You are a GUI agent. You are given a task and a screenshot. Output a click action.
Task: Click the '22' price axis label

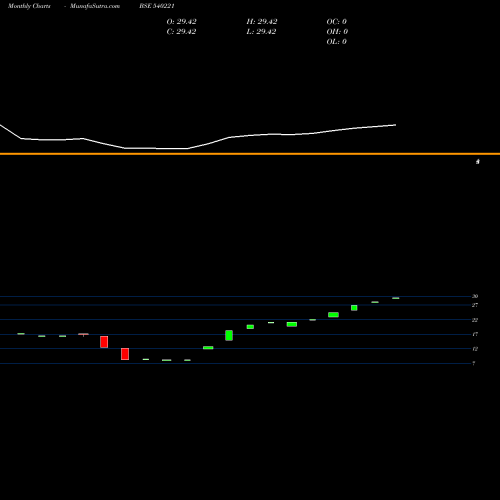click(475, 320)
